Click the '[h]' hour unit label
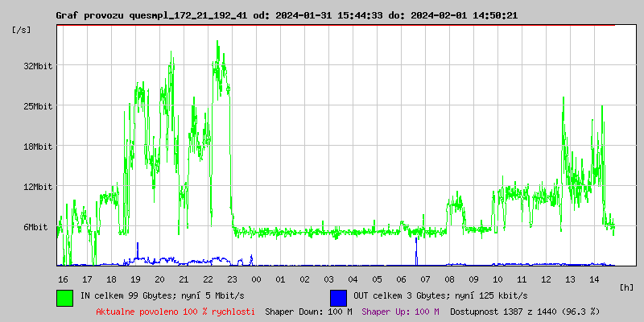Screen dimensions: 644x322 pos(626,287)
